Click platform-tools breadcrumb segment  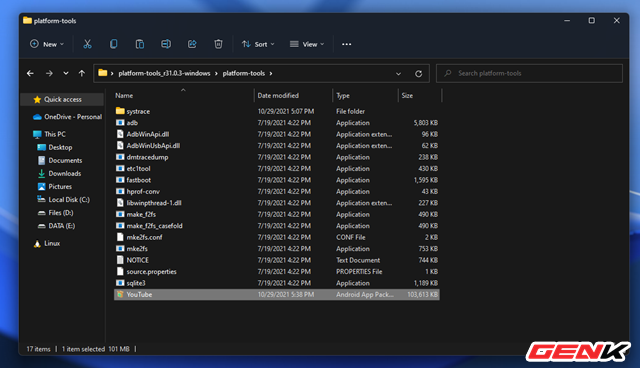(244, 73)
